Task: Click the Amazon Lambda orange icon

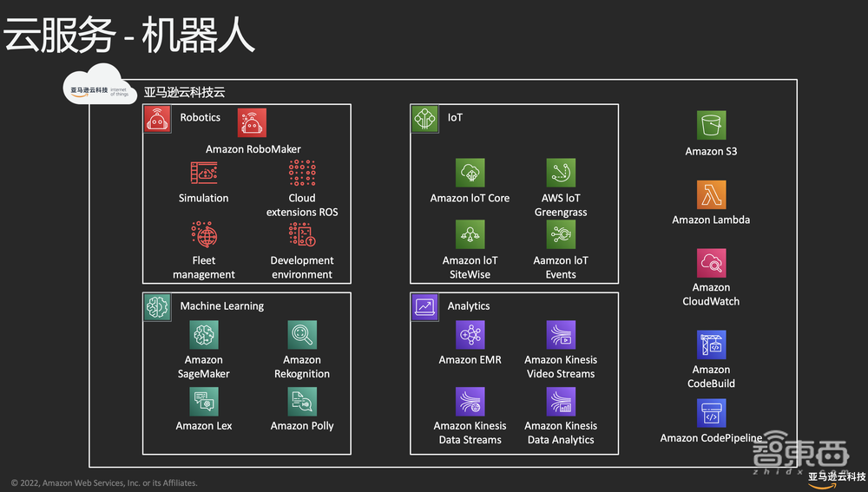Action: [x=711, y=195]
